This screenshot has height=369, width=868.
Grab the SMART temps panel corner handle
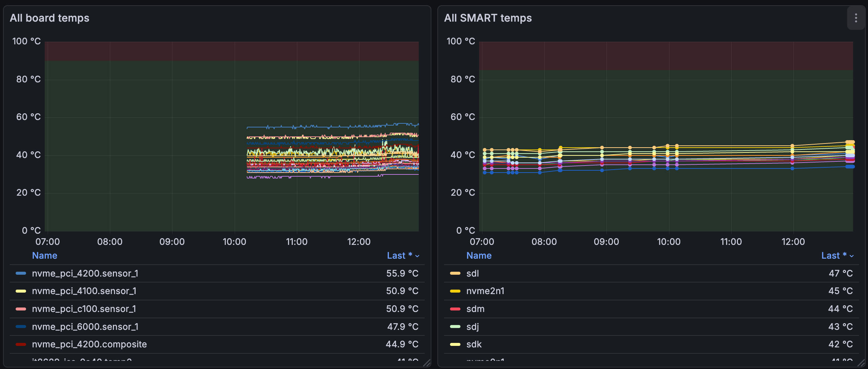pyautogui.click(x=861, y=363)
